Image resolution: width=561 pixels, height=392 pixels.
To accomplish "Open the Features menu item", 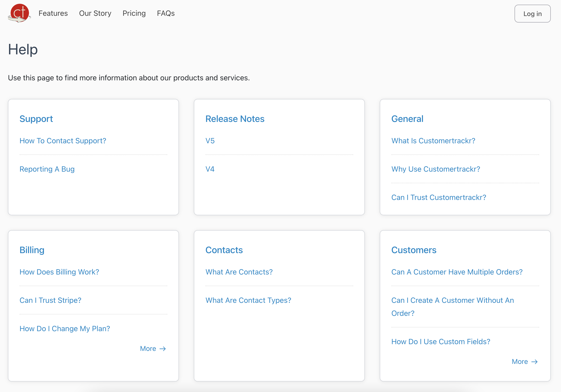I will pyautogui.click(x=53, y=13).
